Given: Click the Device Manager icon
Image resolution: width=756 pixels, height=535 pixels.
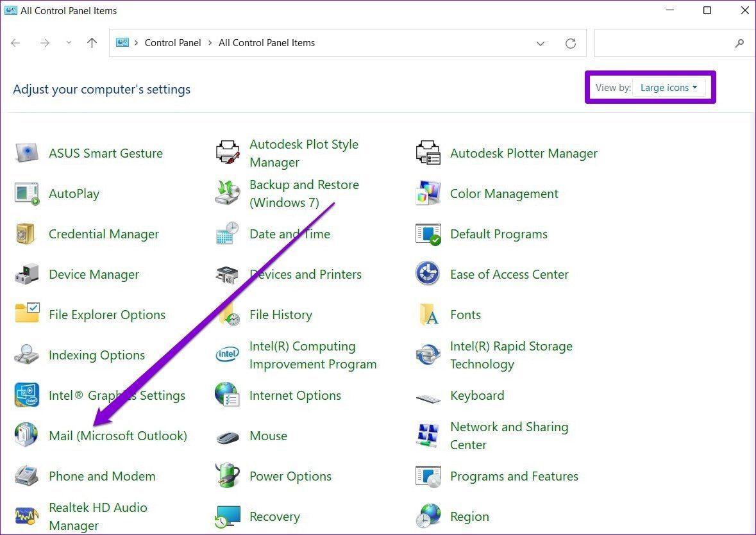Looking at the screenshot, I should tap(26, 274).
